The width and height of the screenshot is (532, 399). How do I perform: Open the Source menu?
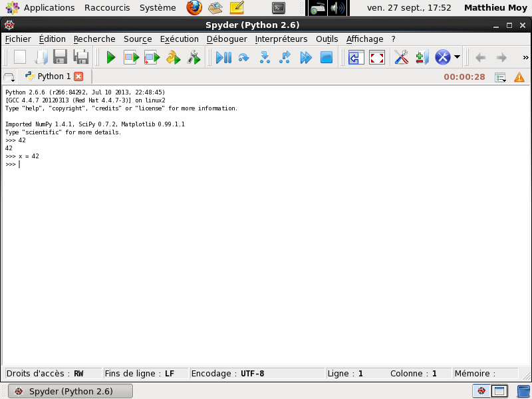(x=138, y=39)
